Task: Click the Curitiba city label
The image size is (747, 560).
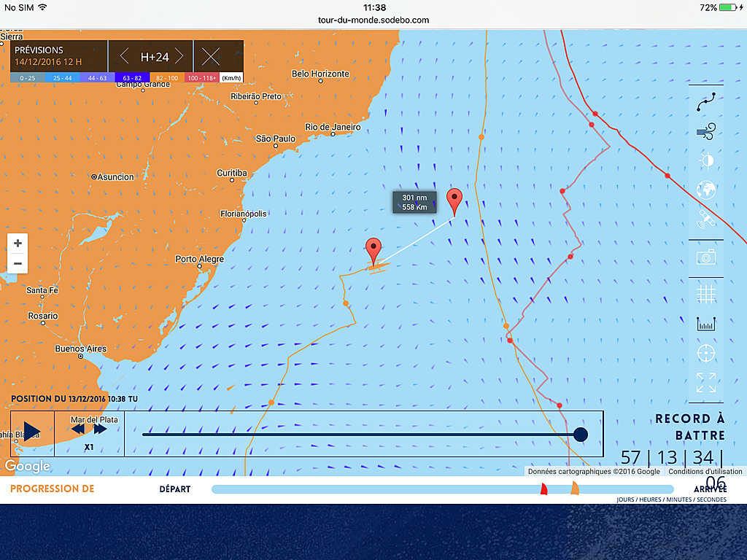Action: click(x=232, y=173)
